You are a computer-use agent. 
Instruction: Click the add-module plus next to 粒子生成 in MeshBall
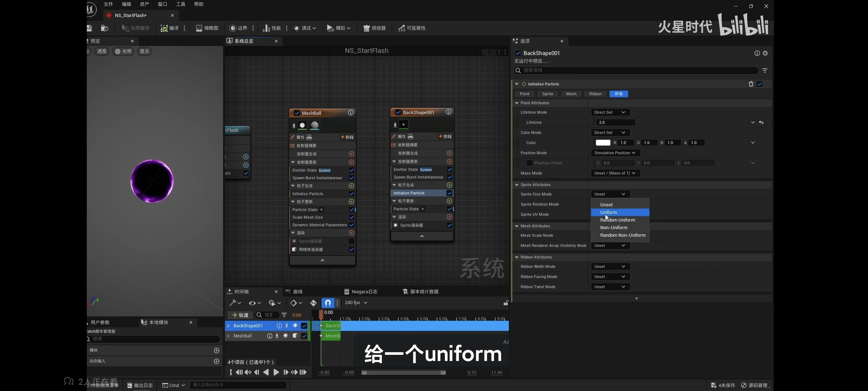pyautogui.click(x=351, y=186)
